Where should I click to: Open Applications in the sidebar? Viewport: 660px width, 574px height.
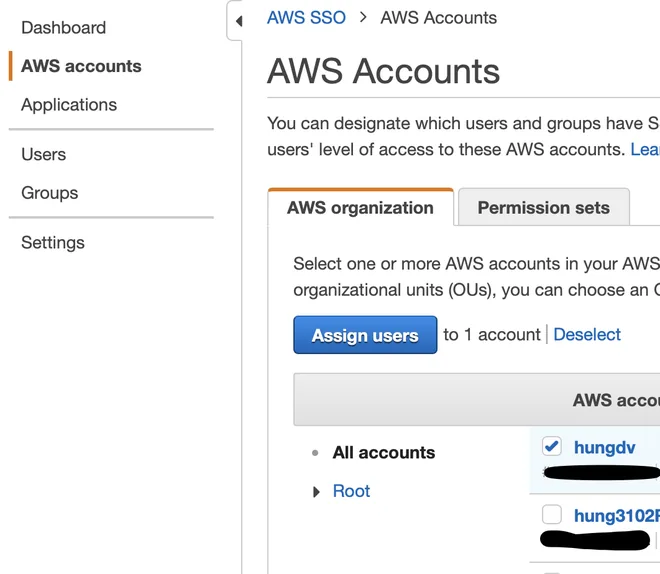point(69,105)
